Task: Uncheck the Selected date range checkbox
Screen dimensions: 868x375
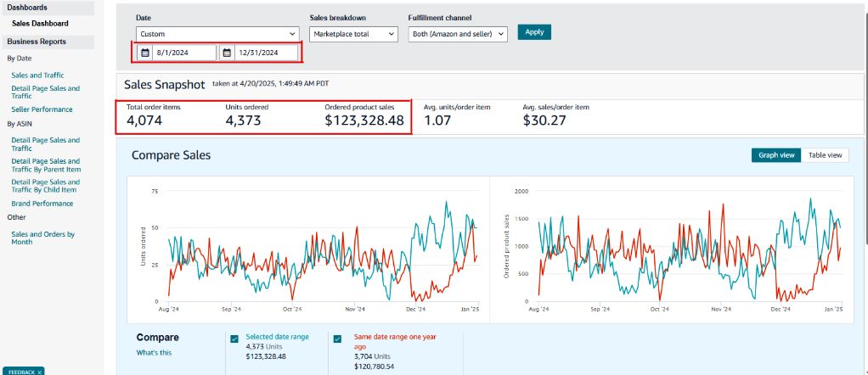Action: pyautogui.click(x=234, y=339)
